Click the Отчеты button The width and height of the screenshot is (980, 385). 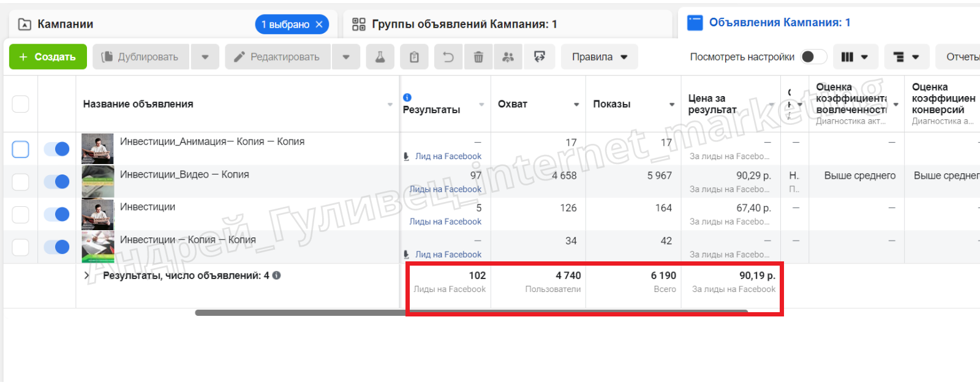[x=958, y=57]
